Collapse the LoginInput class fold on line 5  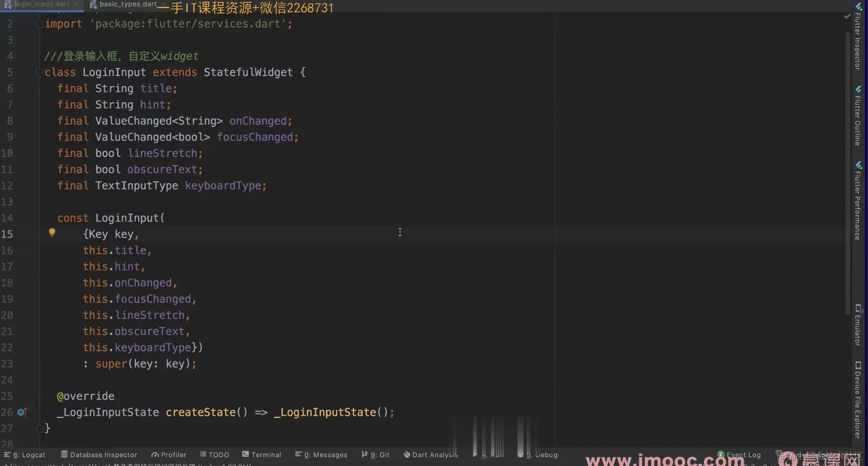pos(39,72)
